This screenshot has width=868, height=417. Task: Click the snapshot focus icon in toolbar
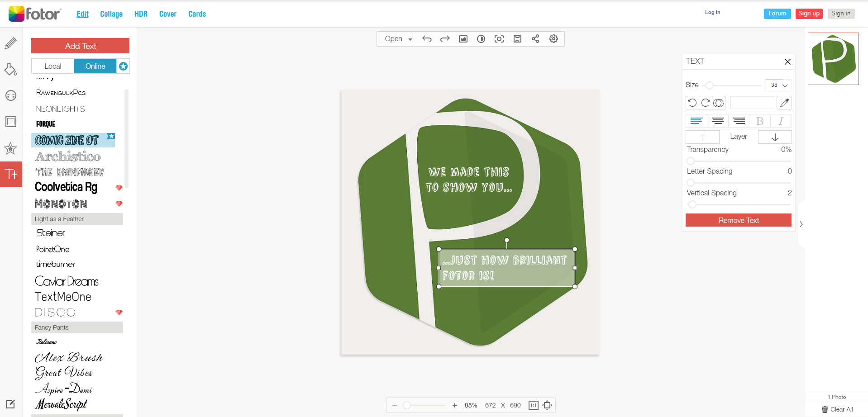point(499,39)
